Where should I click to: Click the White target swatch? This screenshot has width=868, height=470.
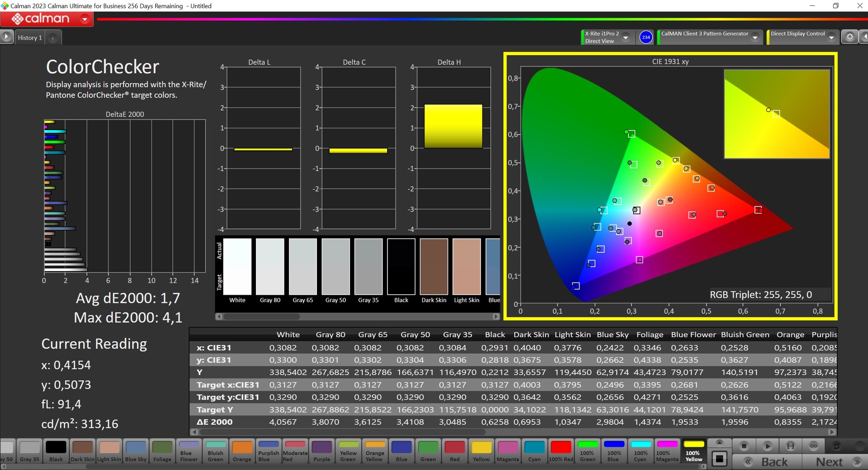point(237,280)
